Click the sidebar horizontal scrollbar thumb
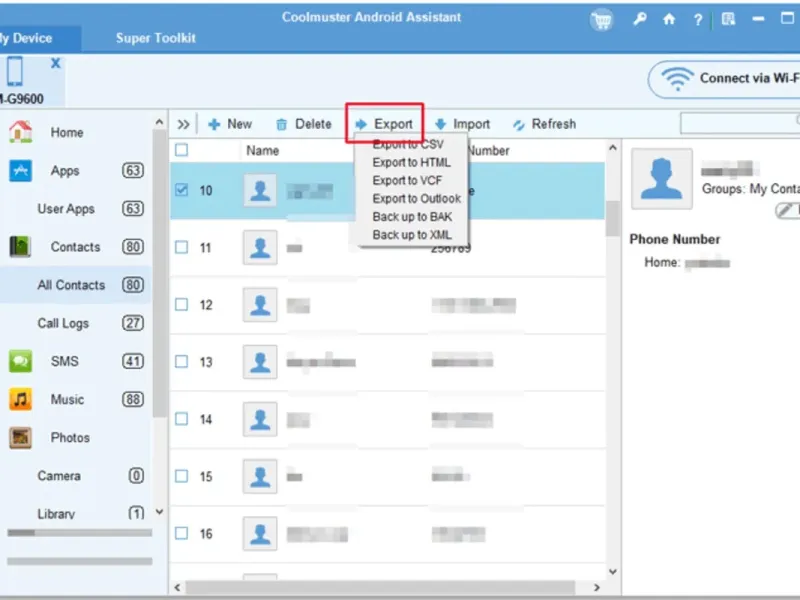 (x=21, y=533)
